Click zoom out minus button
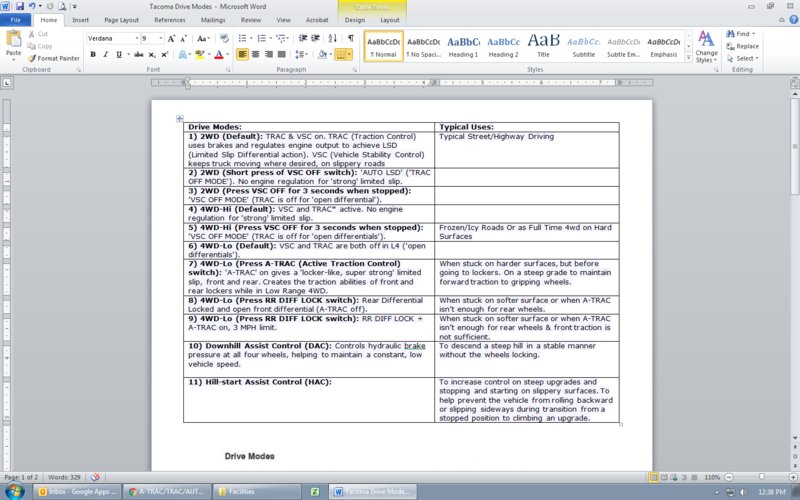This screenshot has height=500, width=800. (729, 478)
